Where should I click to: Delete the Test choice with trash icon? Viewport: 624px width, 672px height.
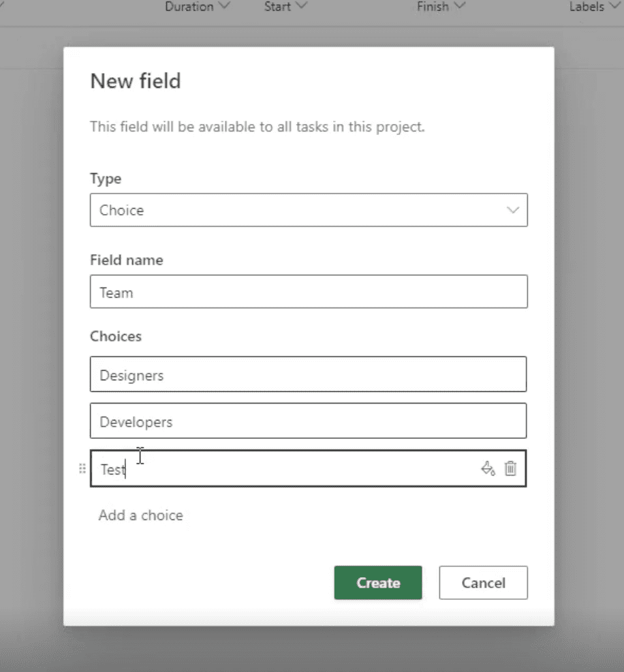(510, 468)
